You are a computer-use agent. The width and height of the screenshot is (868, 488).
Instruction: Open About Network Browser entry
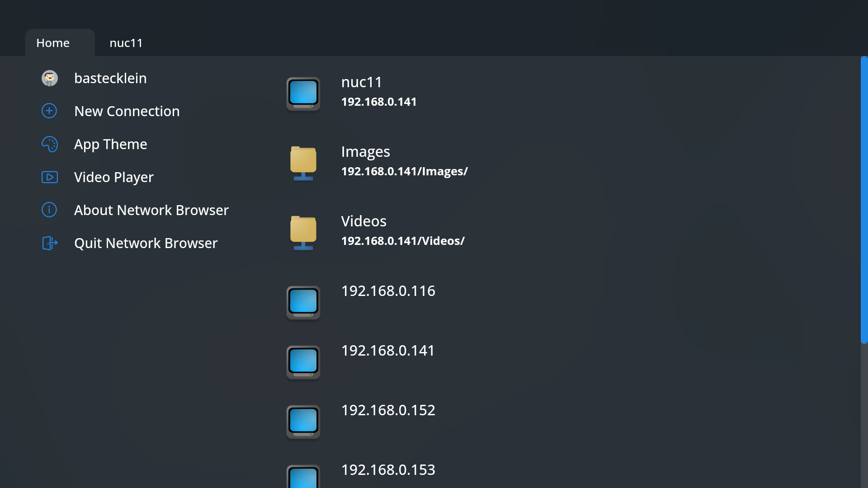(151, 210)
